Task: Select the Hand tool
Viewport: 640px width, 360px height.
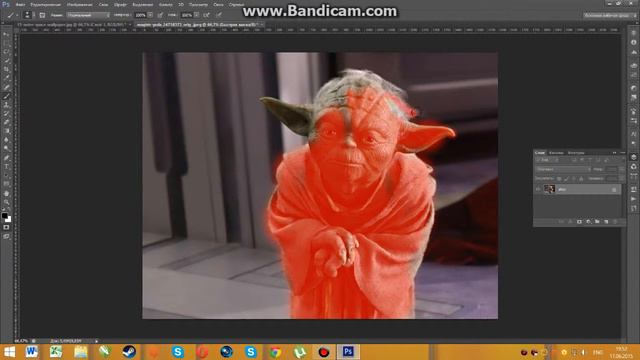Action: pos(6,193)
